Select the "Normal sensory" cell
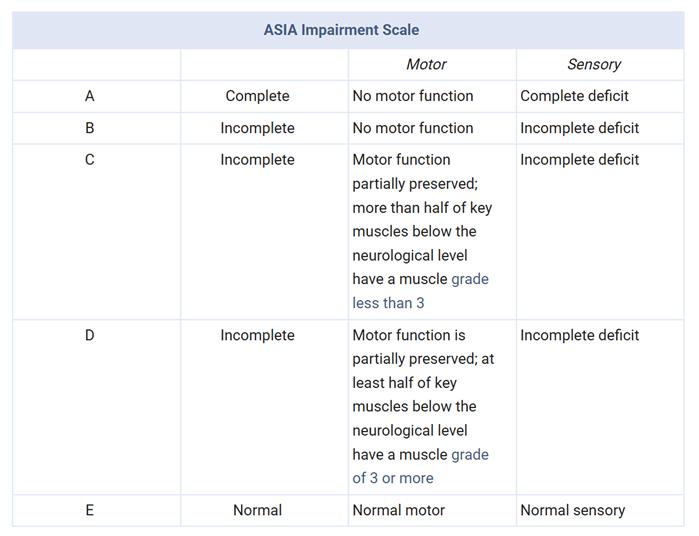 click(573, 510)
